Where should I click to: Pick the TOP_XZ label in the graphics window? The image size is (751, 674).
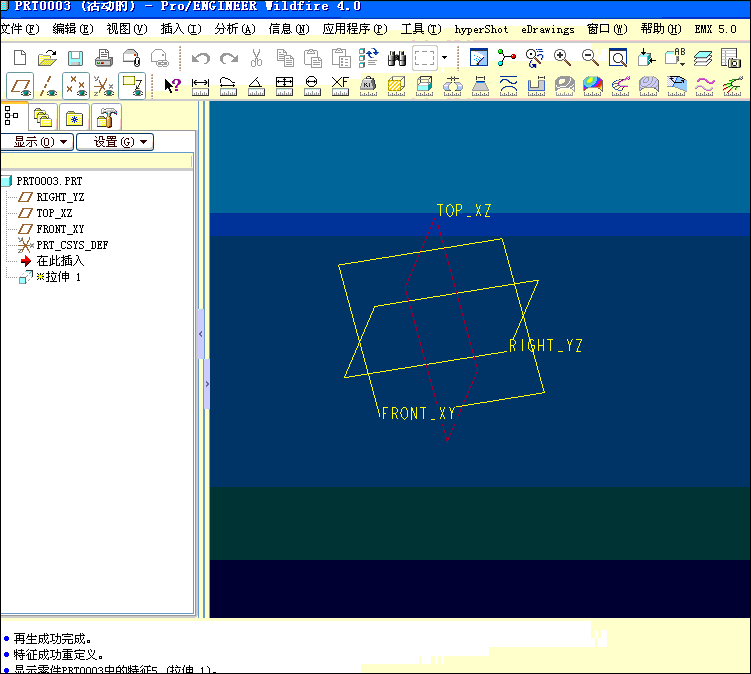[464, 210]
